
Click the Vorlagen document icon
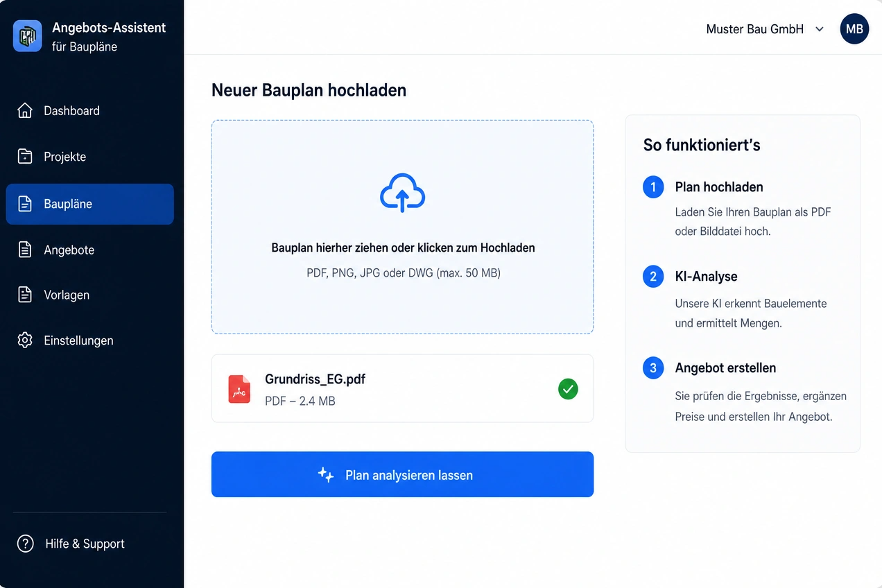(25, 295)
